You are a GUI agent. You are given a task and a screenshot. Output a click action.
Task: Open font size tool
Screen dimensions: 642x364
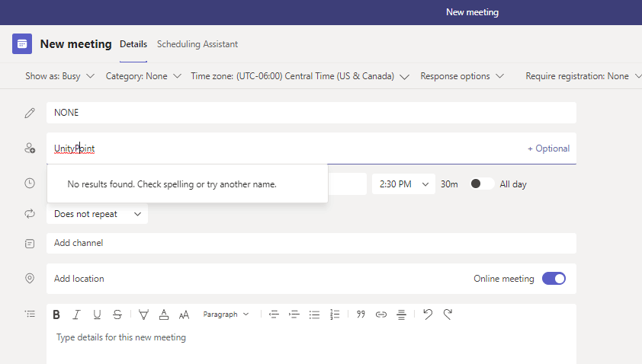point(185,315)
